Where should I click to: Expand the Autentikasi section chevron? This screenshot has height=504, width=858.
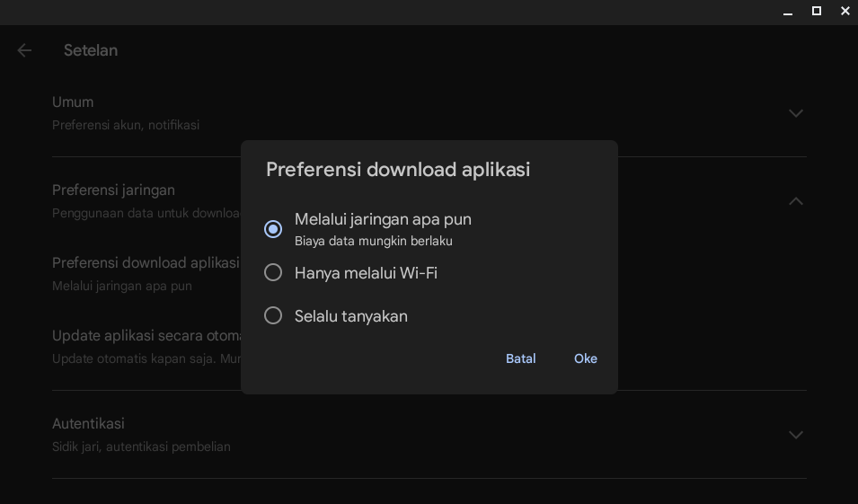point(795,435)
